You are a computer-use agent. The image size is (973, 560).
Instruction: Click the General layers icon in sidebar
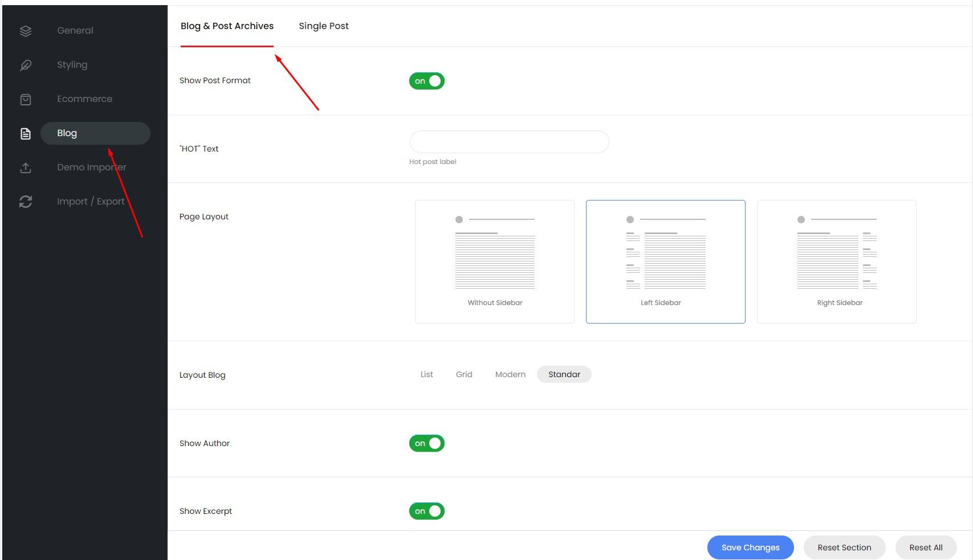[x=26, y=31]
